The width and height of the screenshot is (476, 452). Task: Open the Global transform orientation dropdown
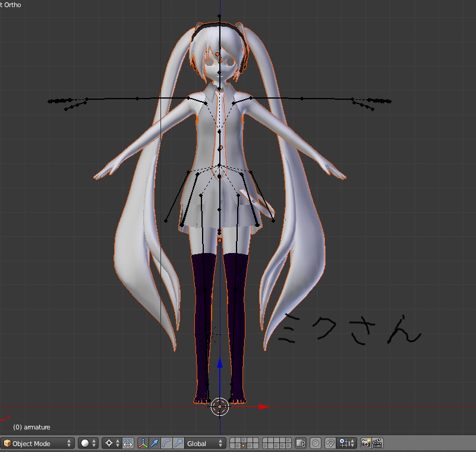coord(205,443)
